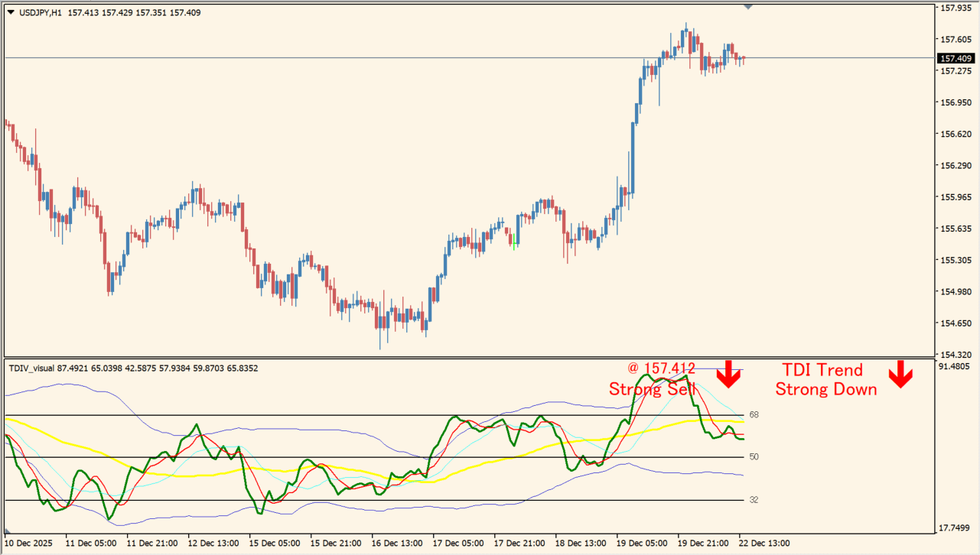Click the 10 Dec 2025 date label
The height and width of the screenshot is (555, 980).
tap(29, 544)
